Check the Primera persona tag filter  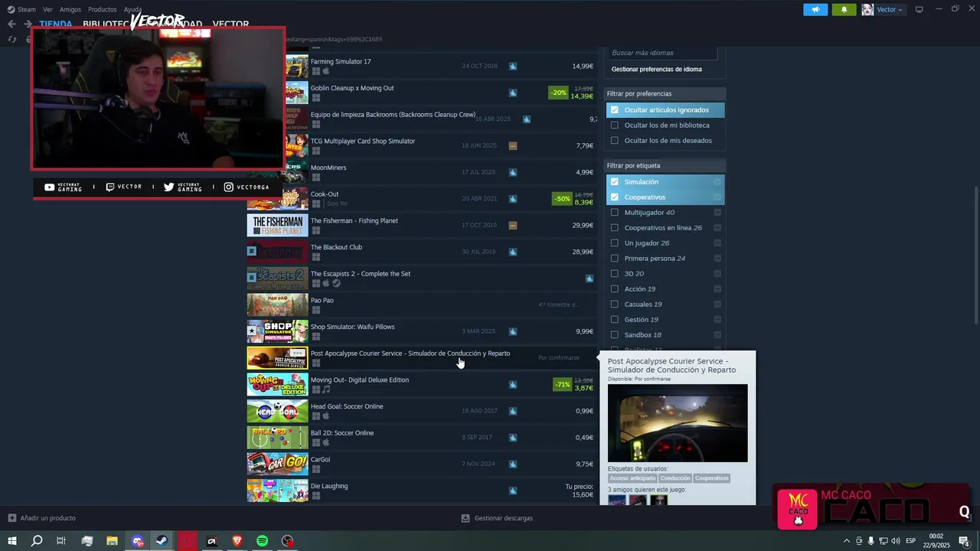pyautogui.click(x=614, y=259)
